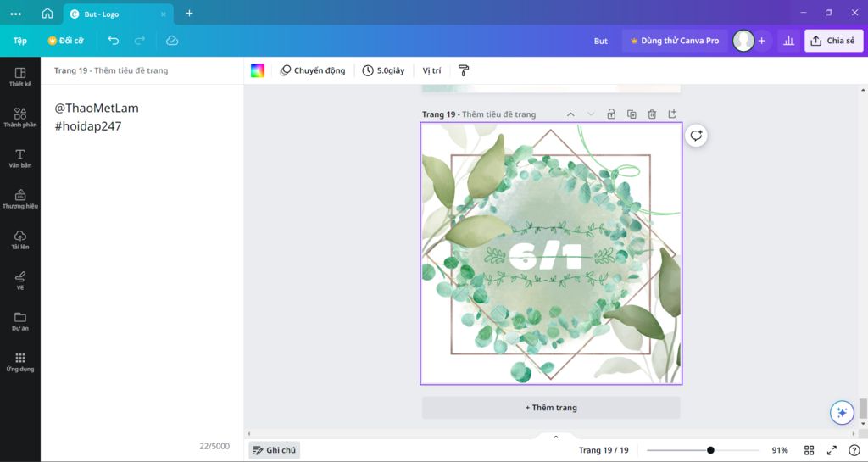Open Thành phần elements panel
This screenshot has width=868, height=462.
[x=20, y=117]
